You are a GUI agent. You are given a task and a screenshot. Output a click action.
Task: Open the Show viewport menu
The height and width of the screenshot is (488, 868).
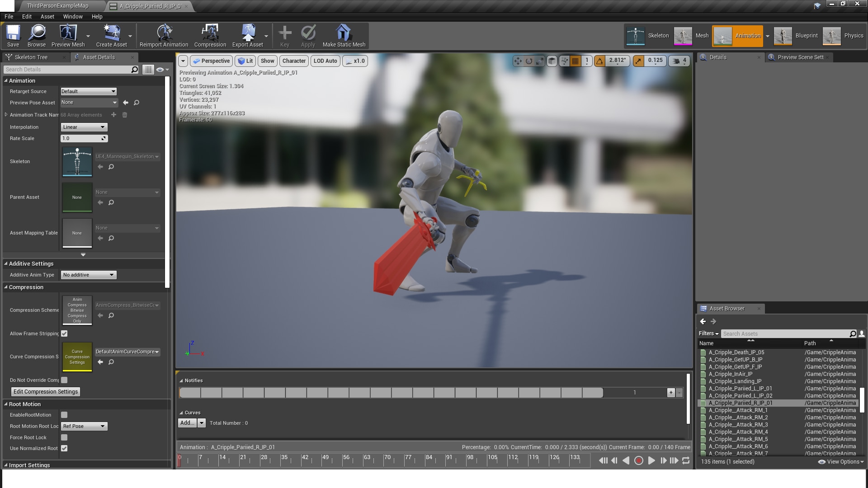pos(268,61)
